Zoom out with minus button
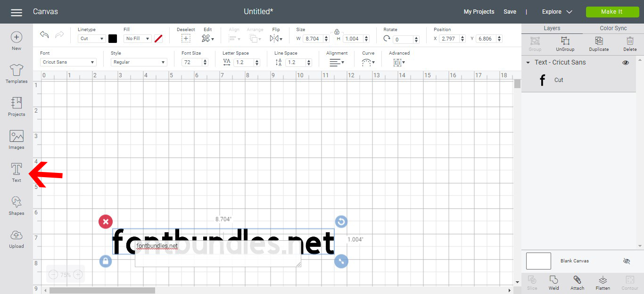Screen dimensions: 644x294 coord(53,274)
